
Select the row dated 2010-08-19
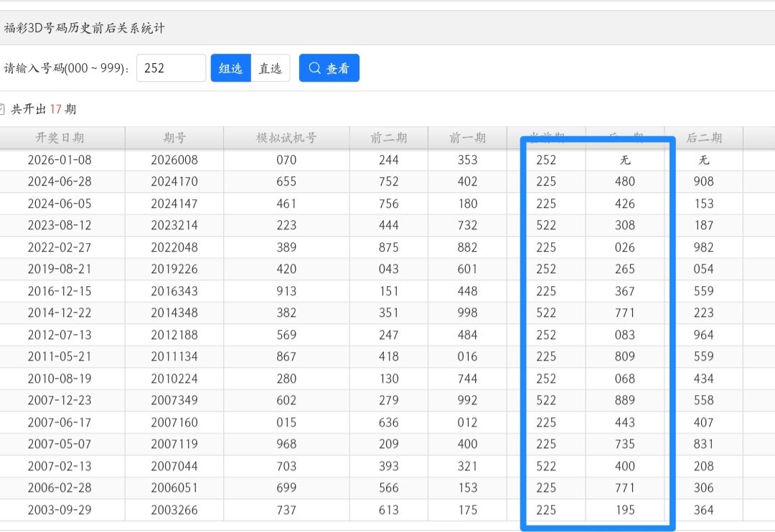click(60, 379)
